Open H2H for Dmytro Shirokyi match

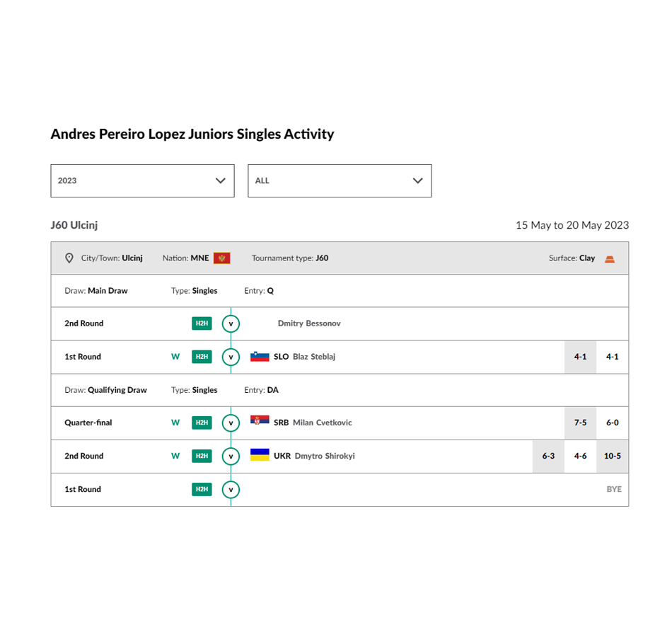click(202, 456)
